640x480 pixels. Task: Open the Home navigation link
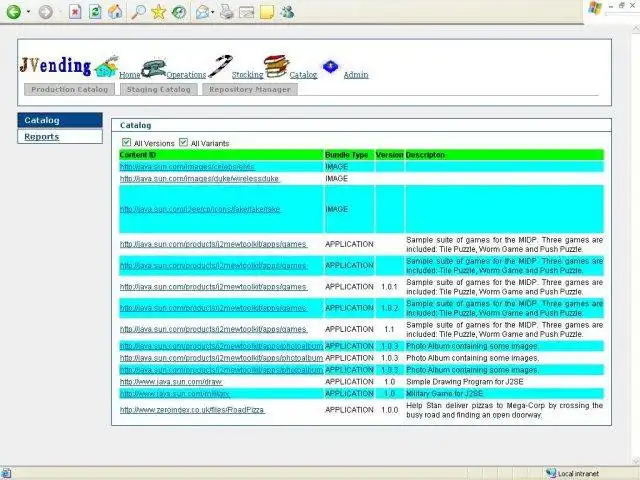click(130, 75)
